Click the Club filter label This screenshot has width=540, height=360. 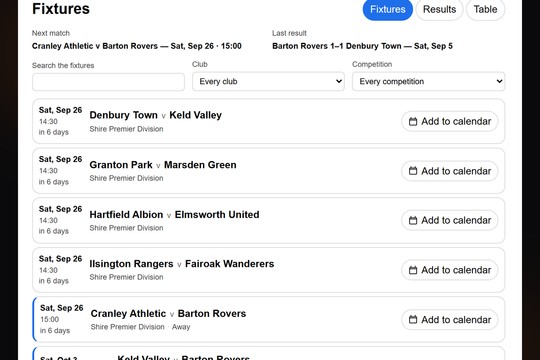coord(200,64)
